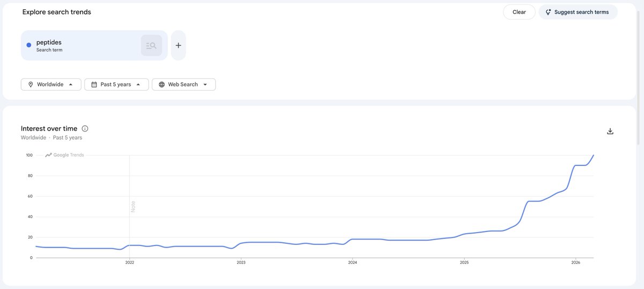Screen dimensions: 644x289
Task: Download the Interest over time chart data
Action: coord(610,131)
